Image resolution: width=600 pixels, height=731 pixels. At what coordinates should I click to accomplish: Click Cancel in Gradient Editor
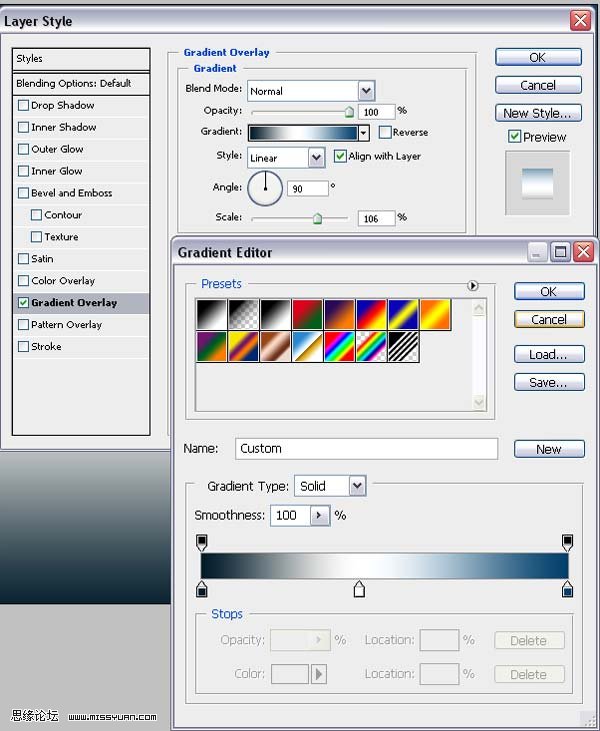pyautogui.click(x=549, y=319)
